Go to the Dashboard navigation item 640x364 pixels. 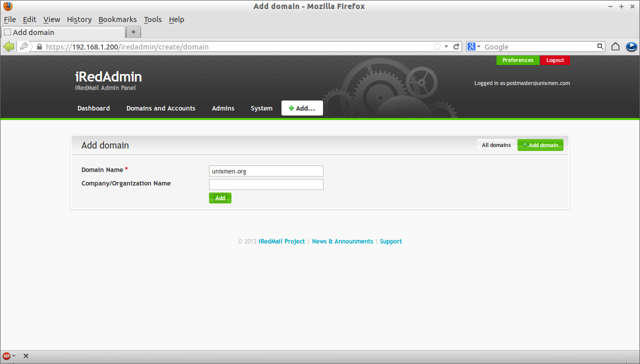point(93,108)
